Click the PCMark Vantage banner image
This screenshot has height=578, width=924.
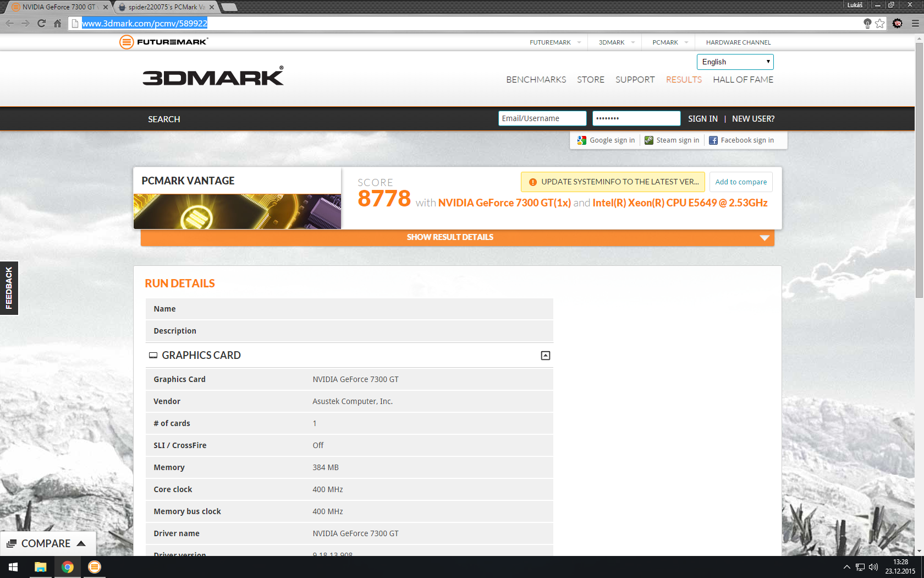237,211
